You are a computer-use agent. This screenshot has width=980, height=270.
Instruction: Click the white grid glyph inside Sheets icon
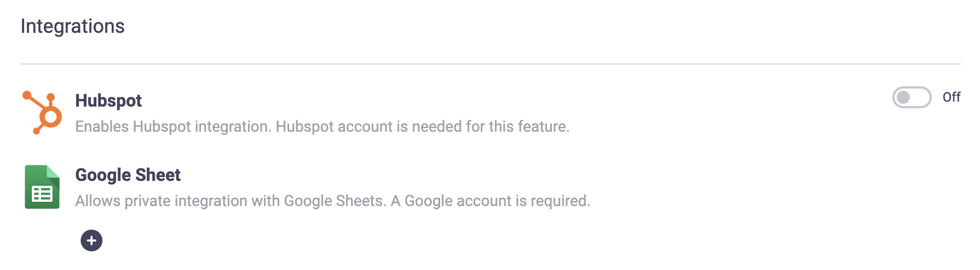click(42, 194)
